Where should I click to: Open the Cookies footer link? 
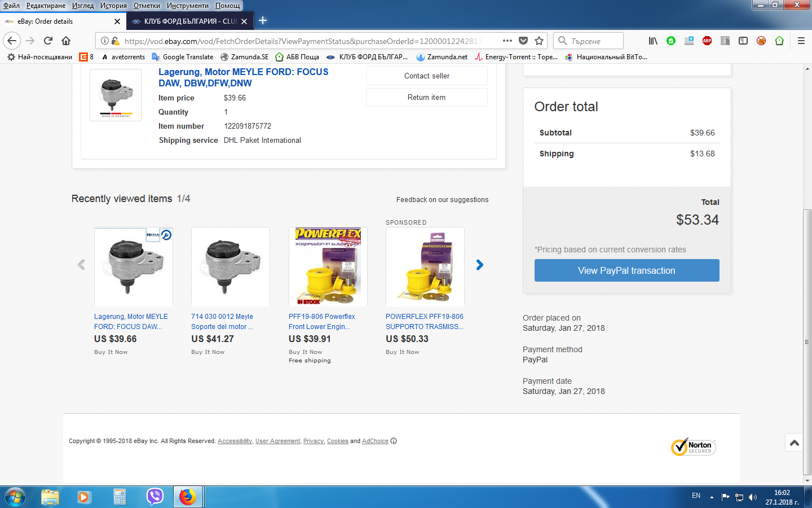click(338, 441)
